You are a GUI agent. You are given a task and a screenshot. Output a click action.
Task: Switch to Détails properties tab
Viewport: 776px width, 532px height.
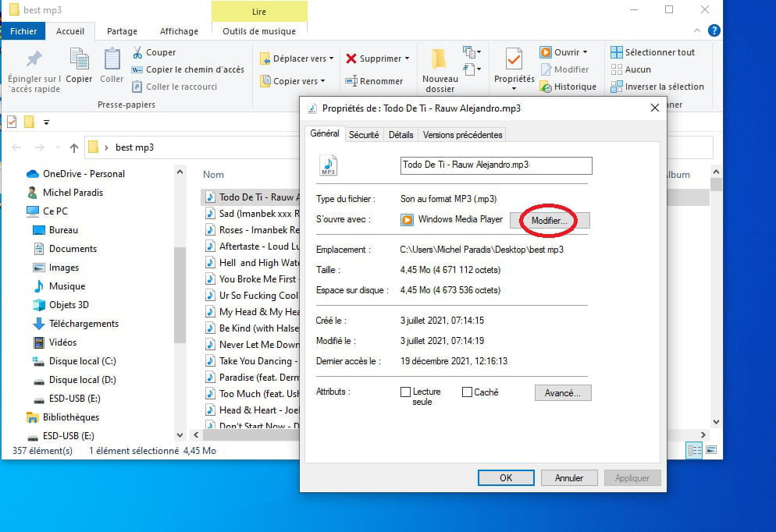400,135
